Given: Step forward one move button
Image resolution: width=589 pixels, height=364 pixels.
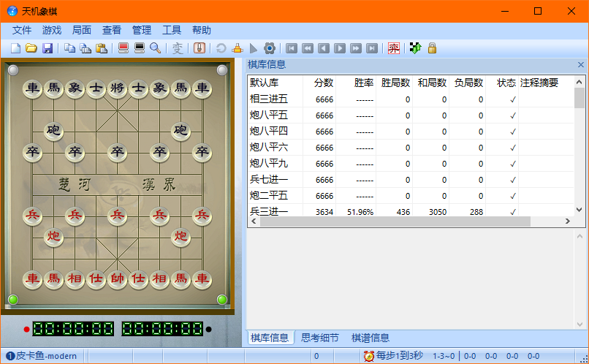Looking at the screenshot, I should coord(340,48).
